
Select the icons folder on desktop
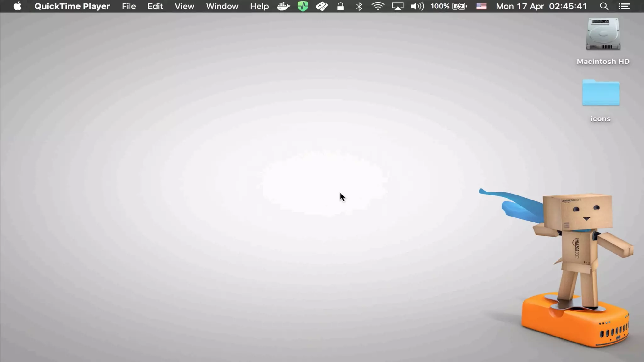601,93
